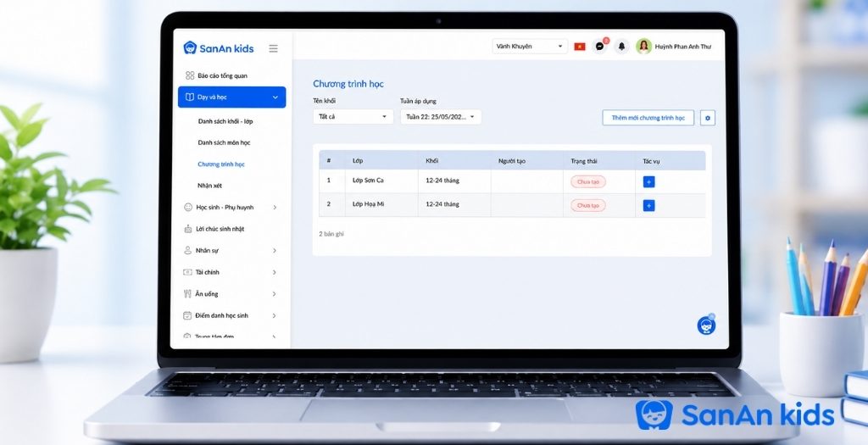Open the notification bell icon
Screen dimensions: 868x445
[621, 47]
